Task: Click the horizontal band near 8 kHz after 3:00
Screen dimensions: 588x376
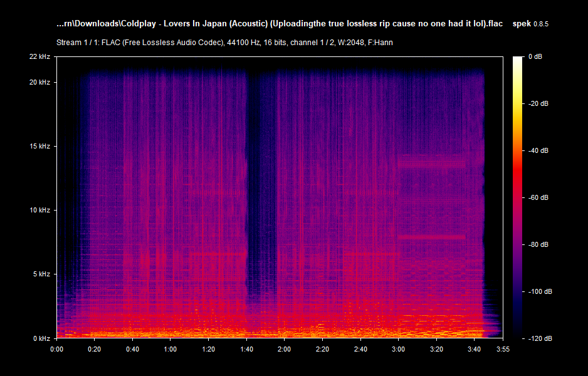Action: point(432,237)
